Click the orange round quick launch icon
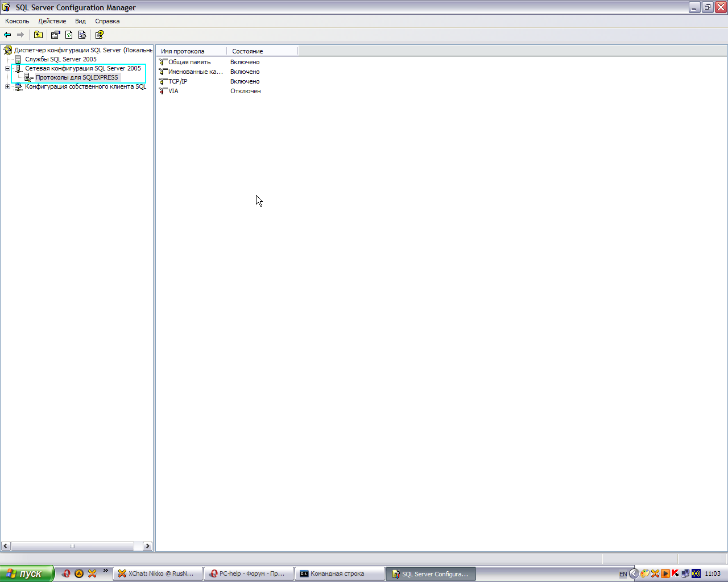728x582 pixels. coord(79,573)
